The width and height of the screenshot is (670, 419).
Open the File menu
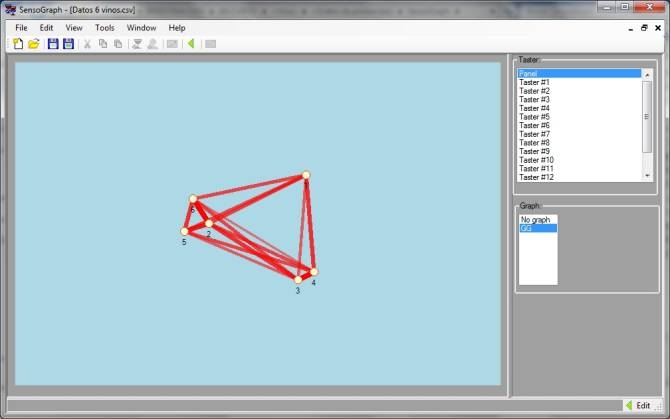(x=21, y=28)
